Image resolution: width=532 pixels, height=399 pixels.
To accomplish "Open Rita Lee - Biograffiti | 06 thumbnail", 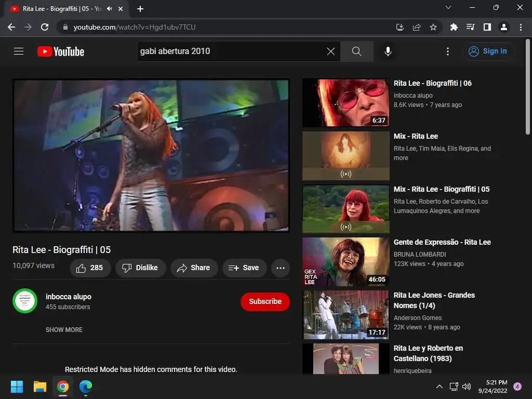I will click(345, 103).
